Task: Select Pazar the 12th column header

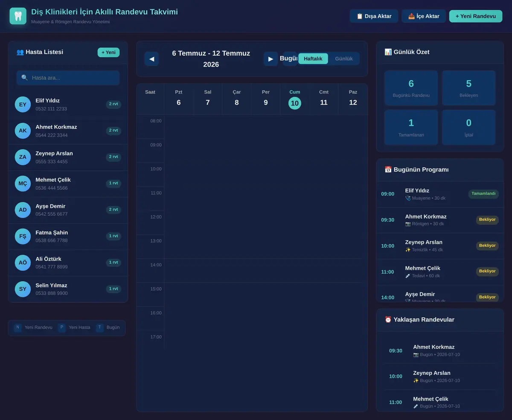Action: (x=353, y=99)
